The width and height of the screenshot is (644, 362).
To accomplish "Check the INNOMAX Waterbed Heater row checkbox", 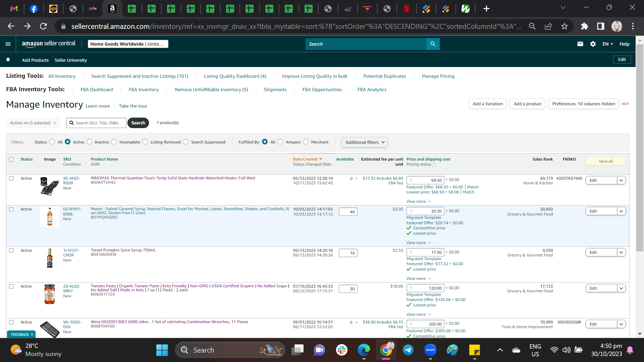I will 11,179.
